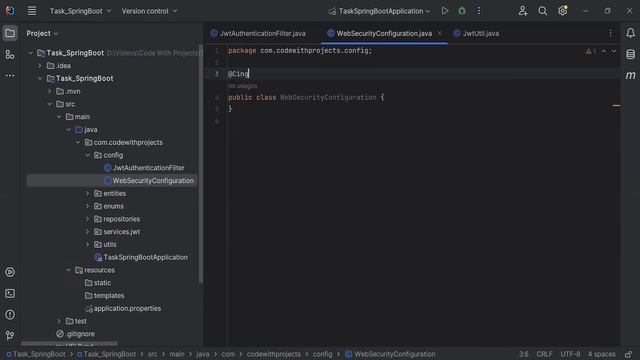This screenshot has height=360, width=640.
Task: Open the IntelliJ logo icon
Action: tap(10, 11)
